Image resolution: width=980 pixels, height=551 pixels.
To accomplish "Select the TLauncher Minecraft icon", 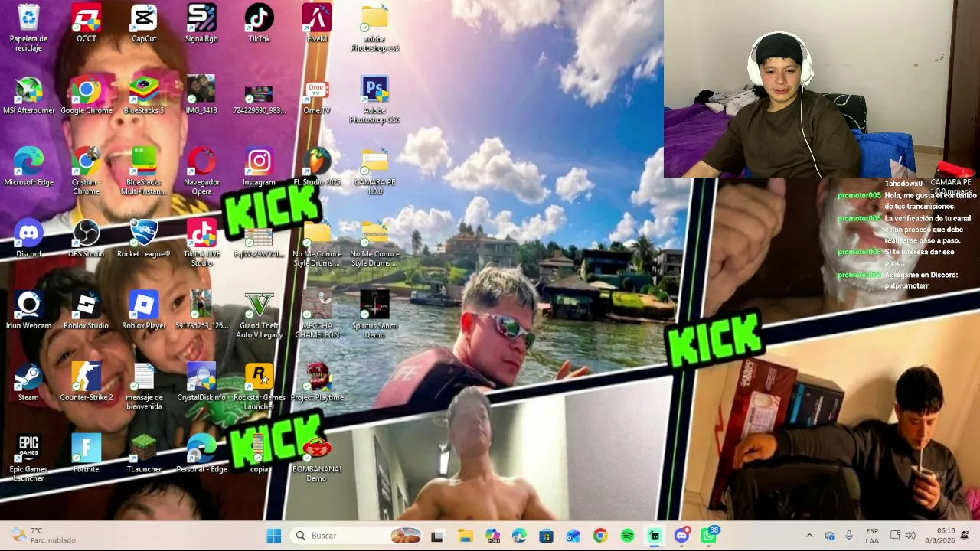I will tap(144, 454).
